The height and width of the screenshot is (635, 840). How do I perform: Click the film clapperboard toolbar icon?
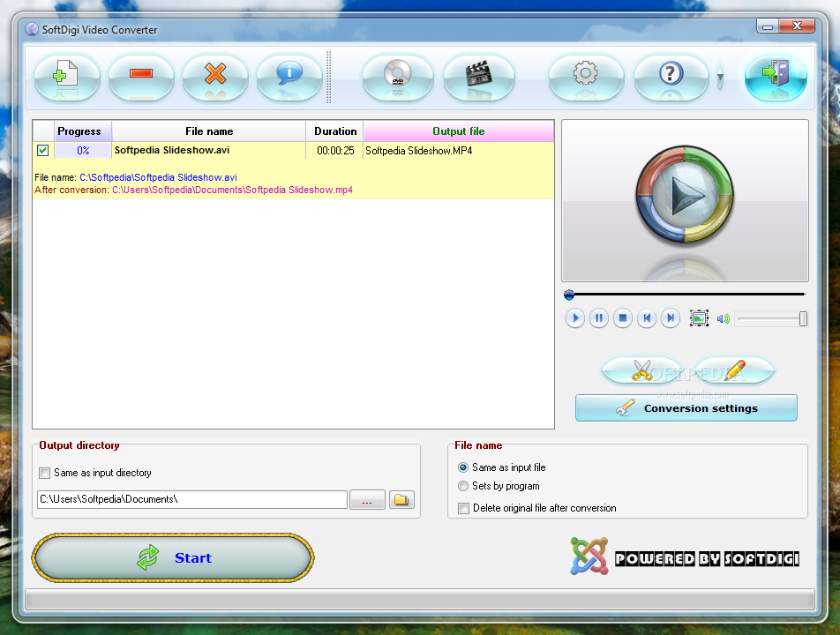479,77
